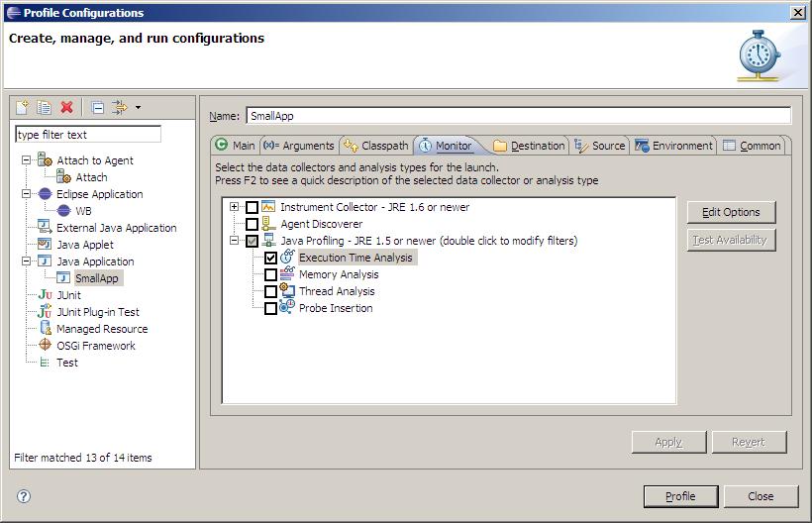This screenshot has height=523, width=812.
Task: Click the Instrument Collector icon
Action: click(268, 207)
